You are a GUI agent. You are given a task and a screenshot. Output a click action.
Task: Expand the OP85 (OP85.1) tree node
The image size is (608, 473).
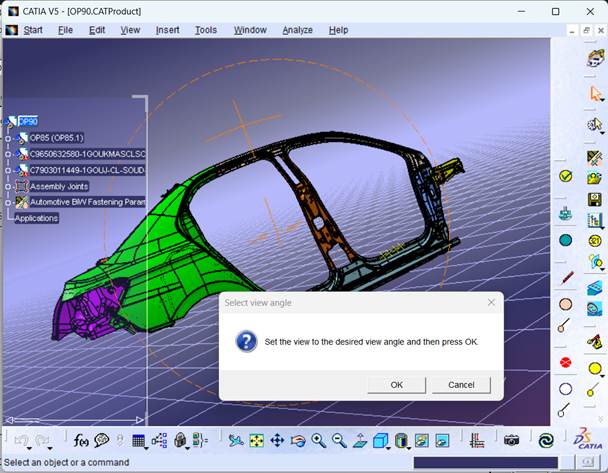coord(8,138)
